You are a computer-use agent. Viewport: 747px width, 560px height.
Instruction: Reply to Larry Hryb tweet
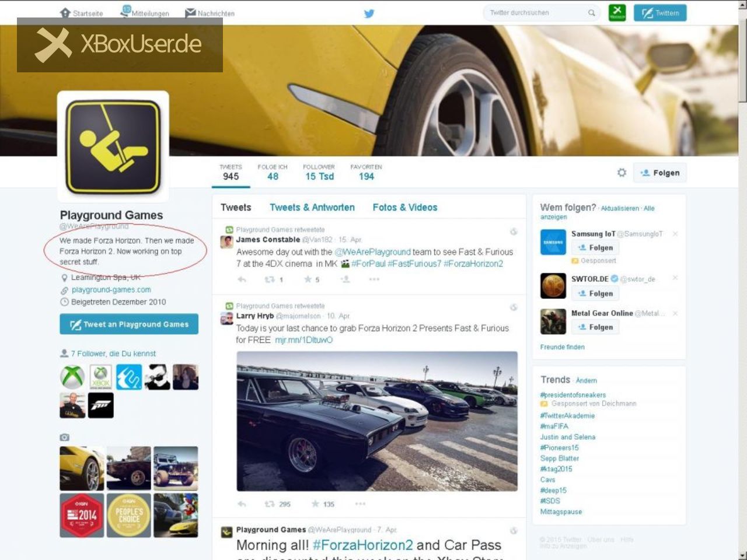coord(242,504)
